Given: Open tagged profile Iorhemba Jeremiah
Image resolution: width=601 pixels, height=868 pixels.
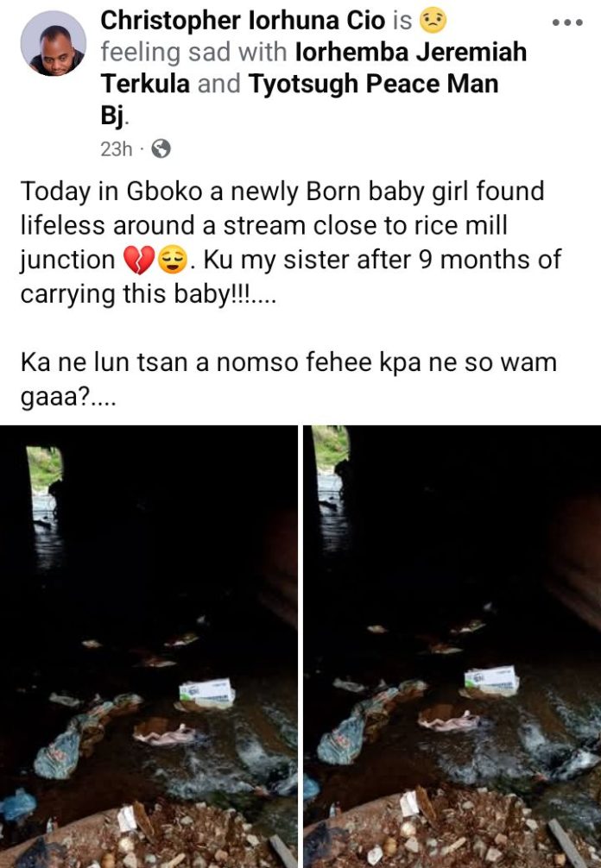Looking at the screenshot, I should [411, 53].
